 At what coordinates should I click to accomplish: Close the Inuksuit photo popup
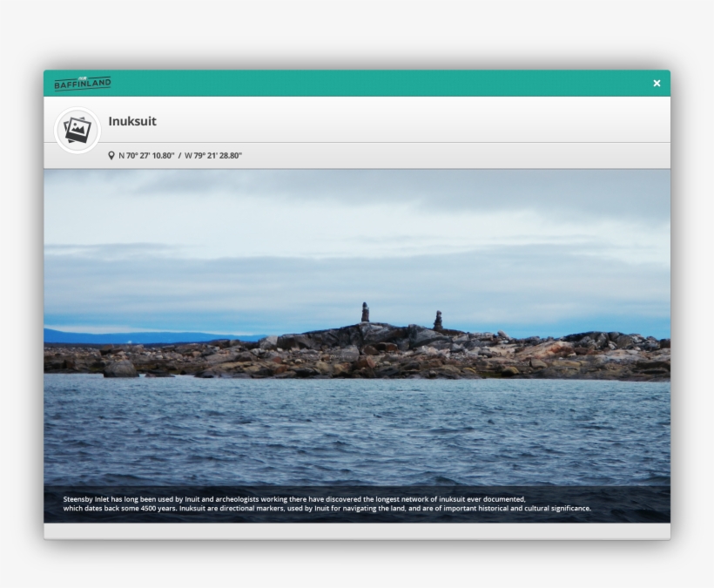(657, 83)
